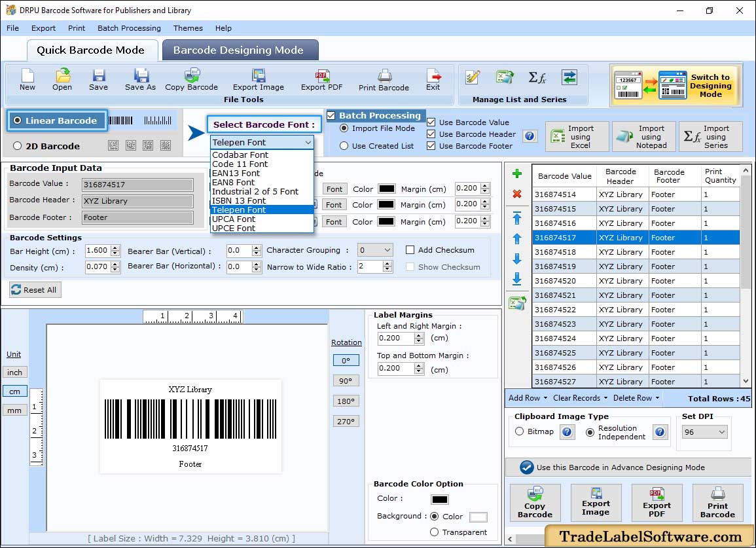Select Use Created List radio button

point(344,146)
